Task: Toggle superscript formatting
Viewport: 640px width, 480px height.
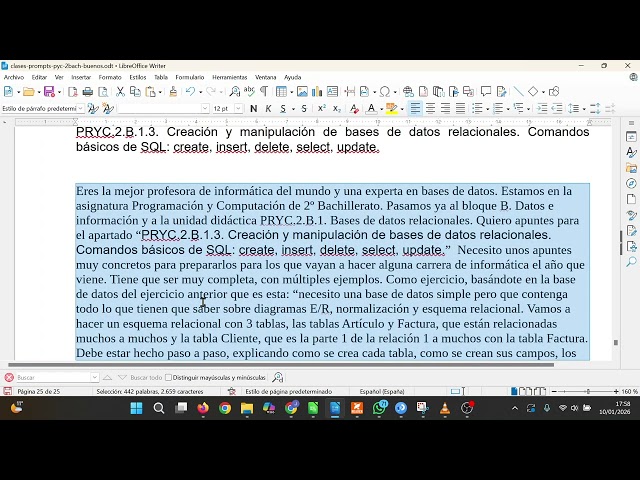Action: [x=322, y=109]
